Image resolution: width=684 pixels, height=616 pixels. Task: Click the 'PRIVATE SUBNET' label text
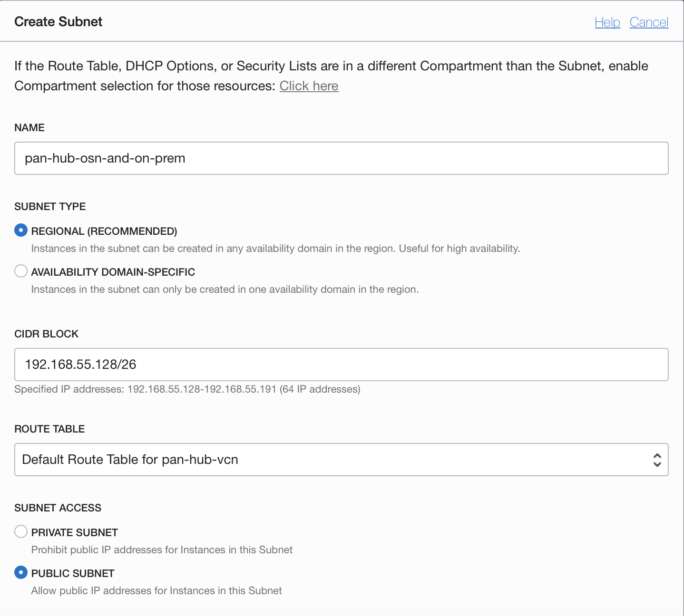click(x=75, y=532)
